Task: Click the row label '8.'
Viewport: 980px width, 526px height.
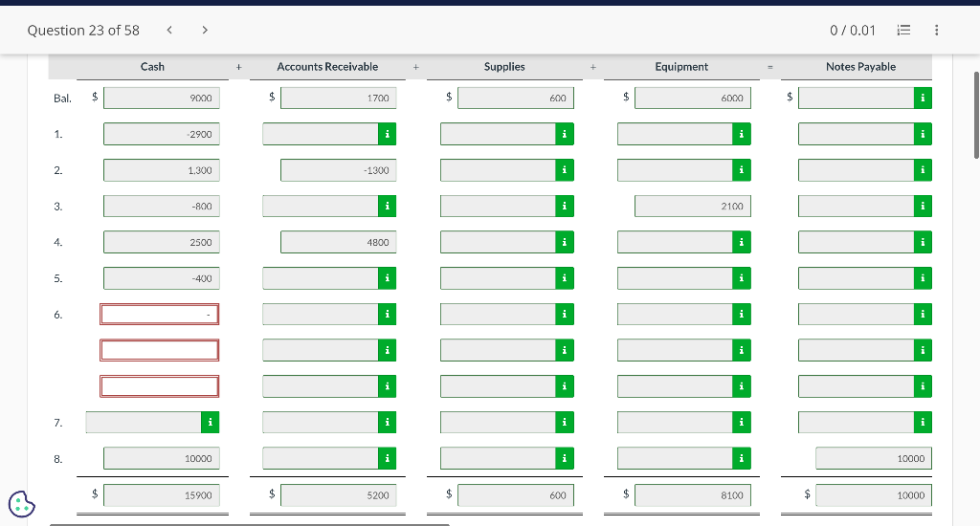Action: (58, 459)
